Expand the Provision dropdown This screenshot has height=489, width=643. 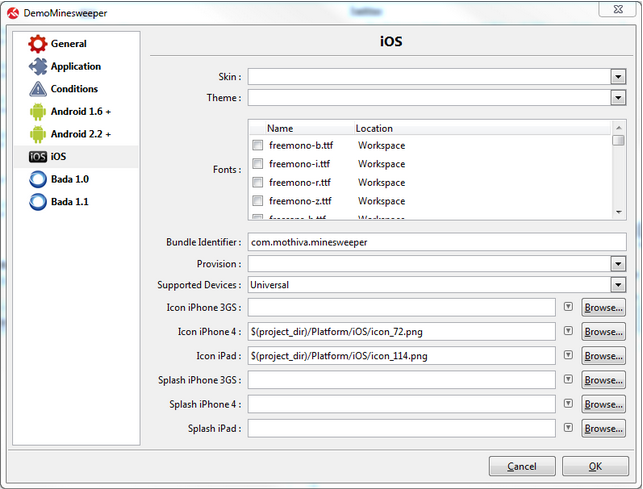(x=618, y=264)
